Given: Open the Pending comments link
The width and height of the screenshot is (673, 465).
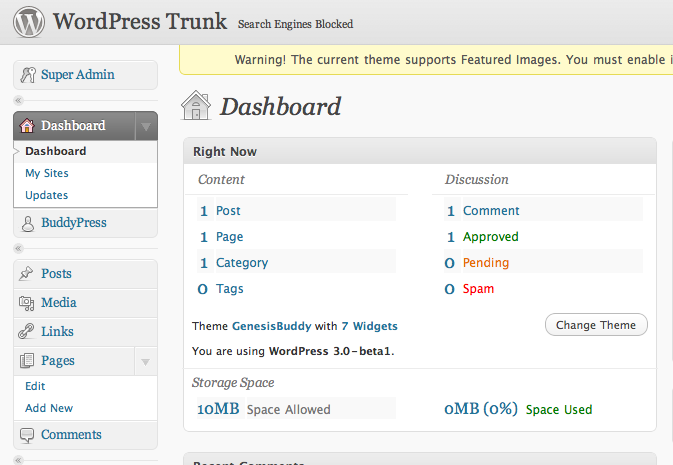Looking at the screenshot, I should (x=486, y=263).
